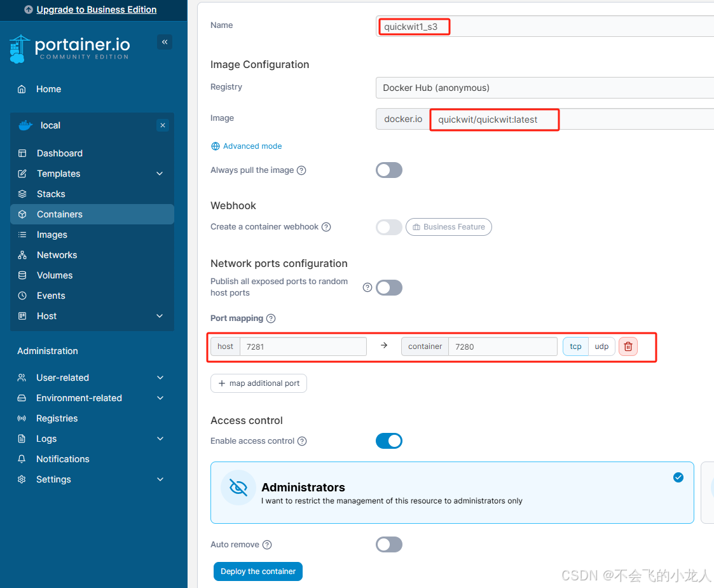Click the Containers cube icon
Viewport: 714px width, 588px height.
22,214
